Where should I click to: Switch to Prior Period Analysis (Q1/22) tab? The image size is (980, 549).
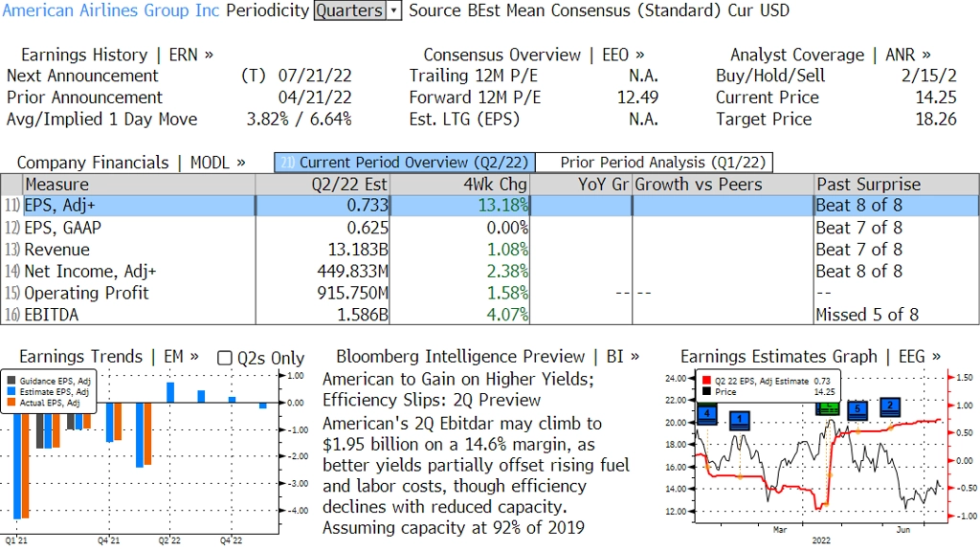(x=655, y=163)
